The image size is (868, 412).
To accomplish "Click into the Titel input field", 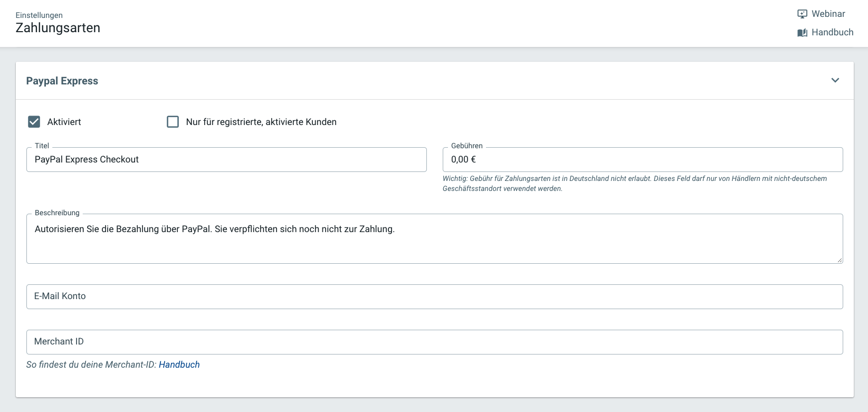I will coord(226,159).
